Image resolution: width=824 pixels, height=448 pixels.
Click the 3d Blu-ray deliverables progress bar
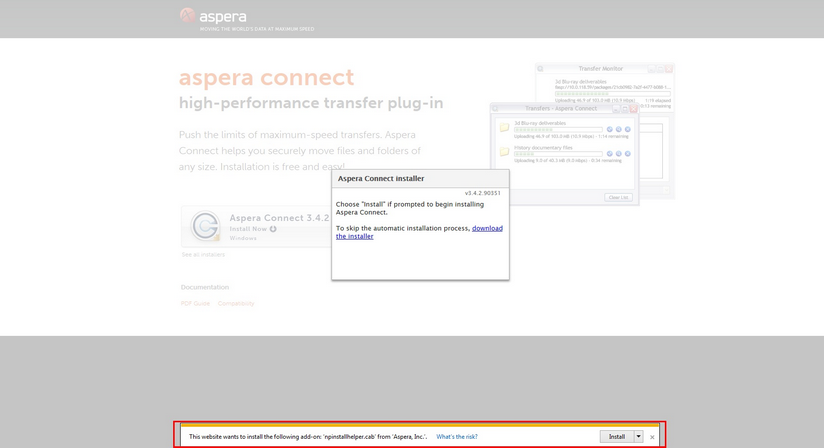pos(558,129)
